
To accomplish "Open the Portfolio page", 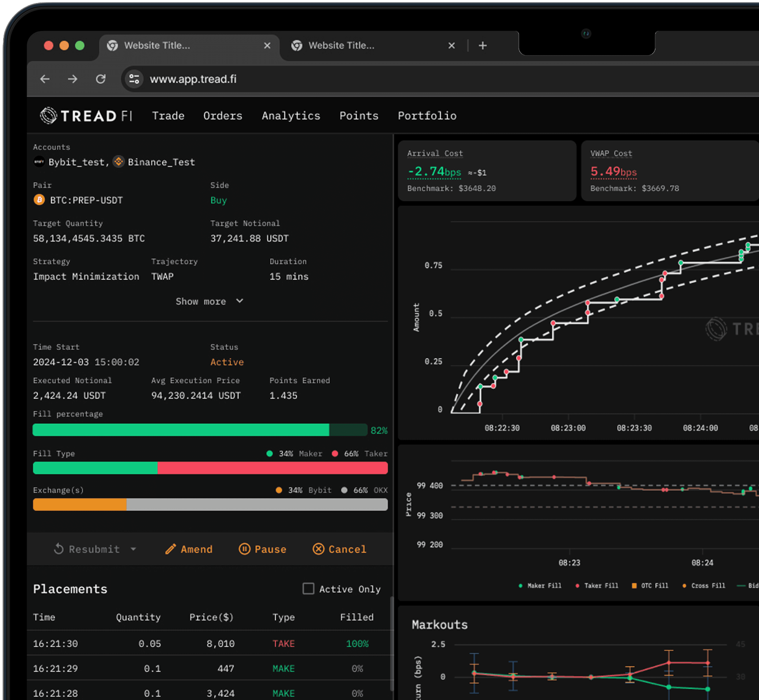I will pyautogui.click(x=427, y=116).
